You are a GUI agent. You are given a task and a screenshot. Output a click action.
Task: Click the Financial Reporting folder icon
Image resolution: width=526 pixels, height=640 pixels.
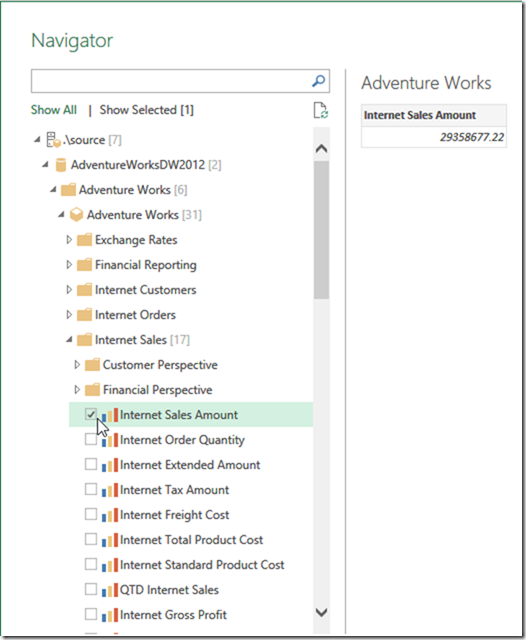(84, 265)
